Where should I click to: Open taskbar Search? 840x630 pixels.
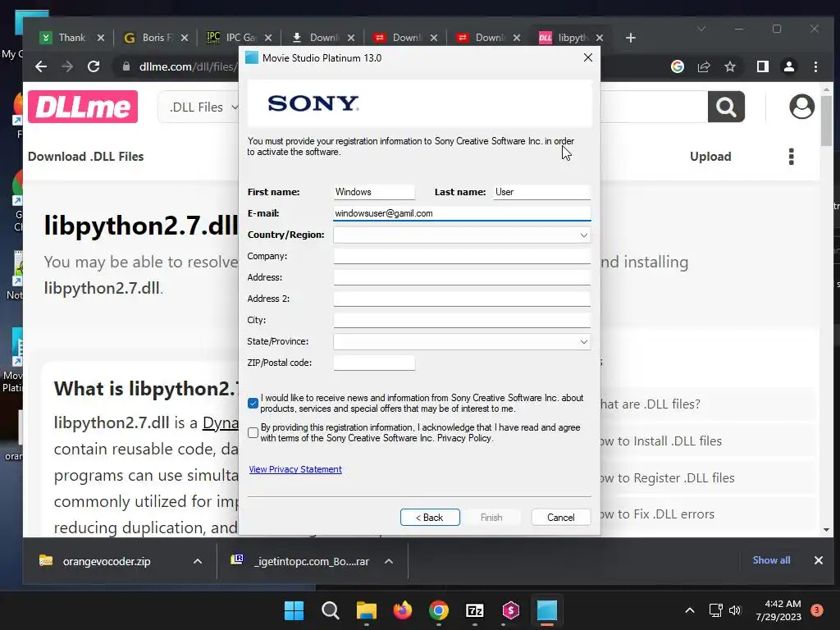tap(330, 610)
